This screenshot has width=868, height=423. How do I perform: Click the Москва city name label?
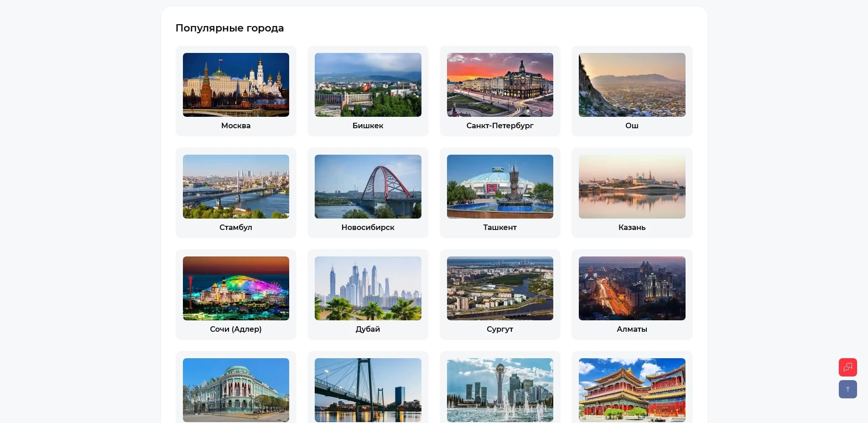point(236,125)
